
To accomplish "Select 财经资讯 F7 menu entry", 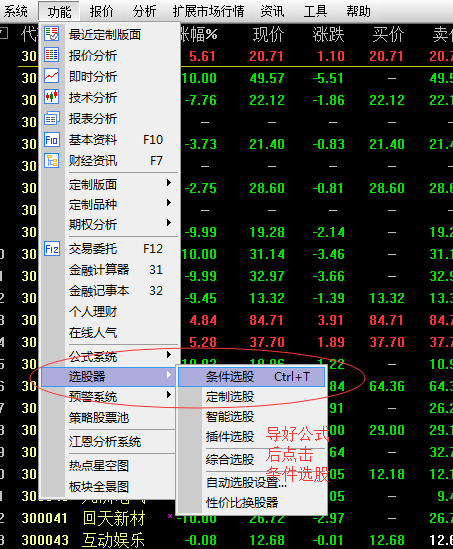I will click(x=110, y=161).
